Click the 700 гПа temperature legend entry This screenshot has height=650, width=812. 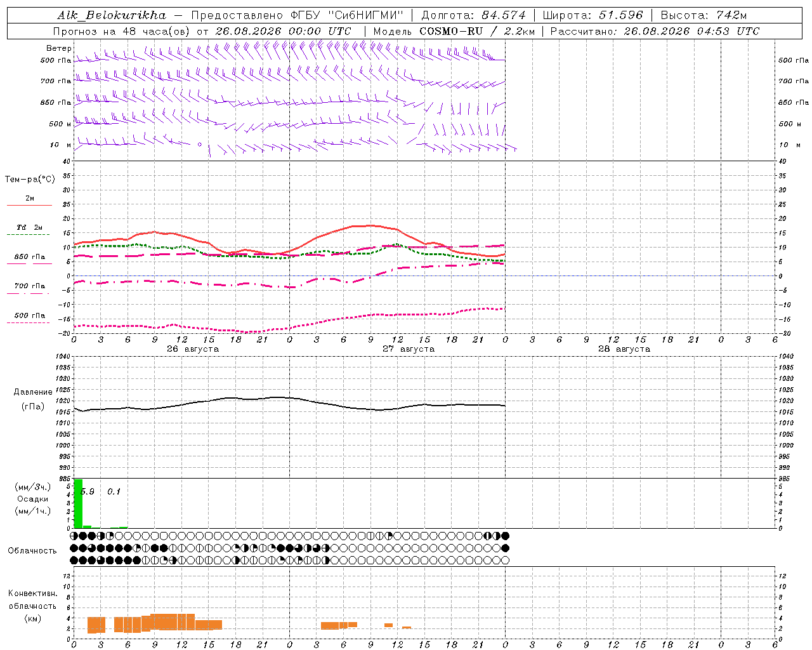(29, 286)
